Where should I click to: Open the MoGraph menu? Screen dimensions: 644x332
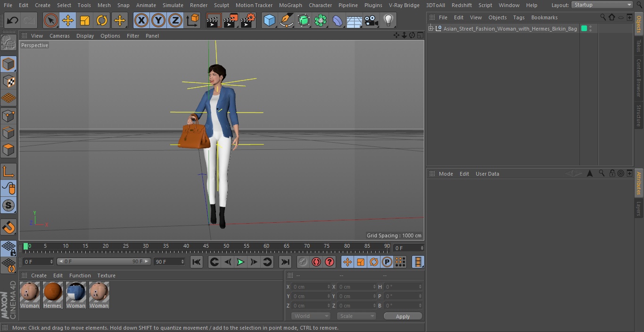coord(290,5)
